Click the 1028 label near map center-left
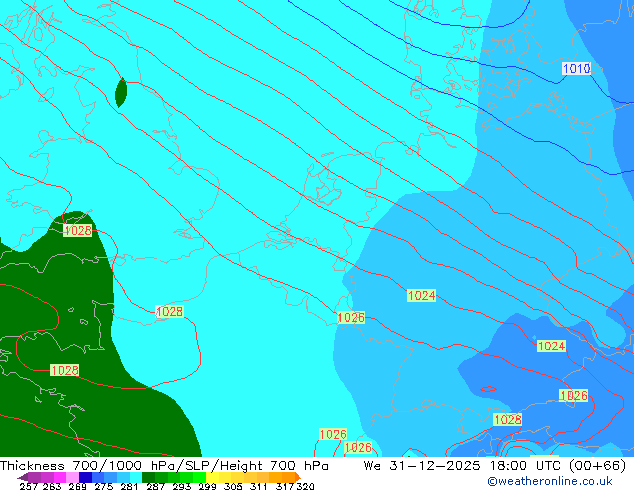 tap(169, 312)
